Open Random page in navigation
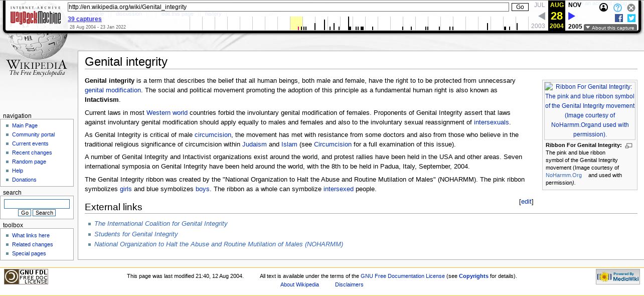Viewport: 644px width, 296px height. point(29,162)
